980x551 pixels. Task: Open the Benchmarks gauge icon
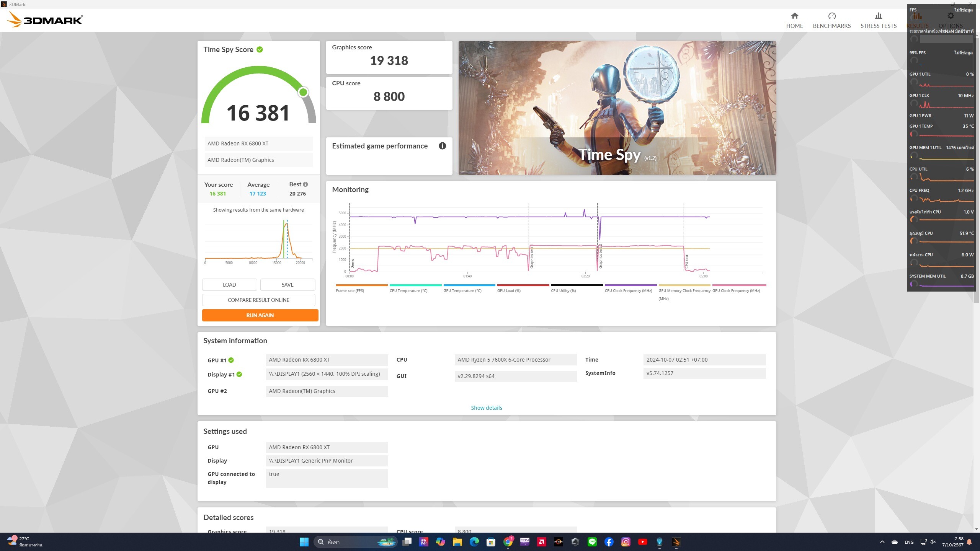[831, 16]
